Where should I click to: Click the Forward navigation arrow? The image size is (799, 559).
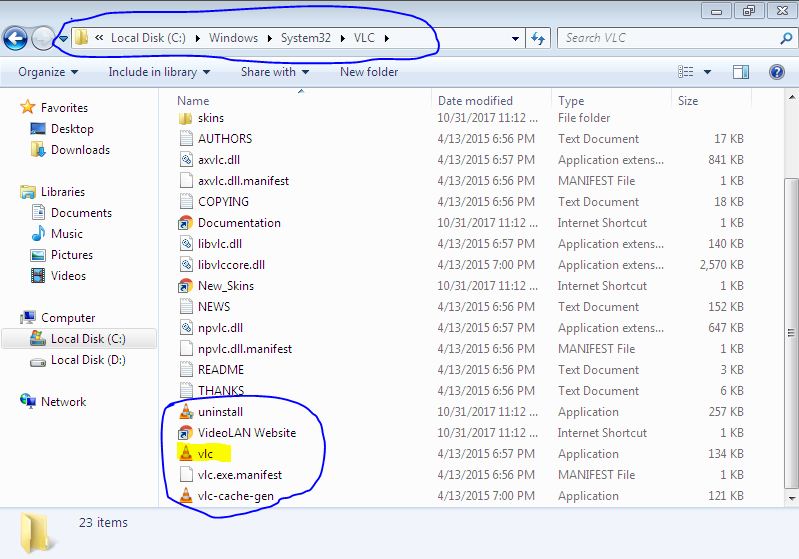pos(43,38)
